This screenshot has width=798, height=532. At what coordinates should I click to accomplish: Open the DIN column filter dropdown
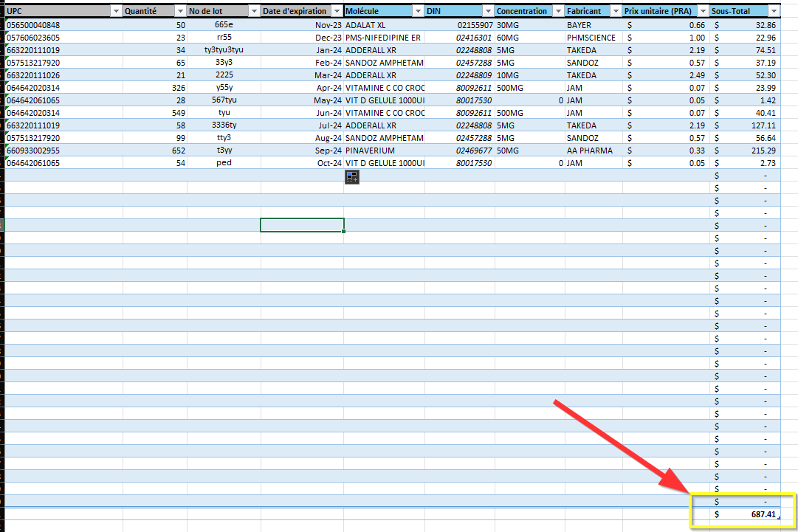coord(488,11)
